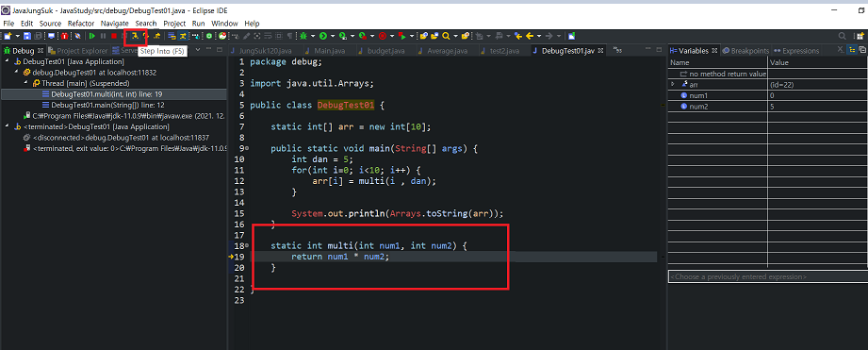This screenshot has height=350, width=868.
Task: Switch to Project Explorer tab
Action: click(77, 50)
